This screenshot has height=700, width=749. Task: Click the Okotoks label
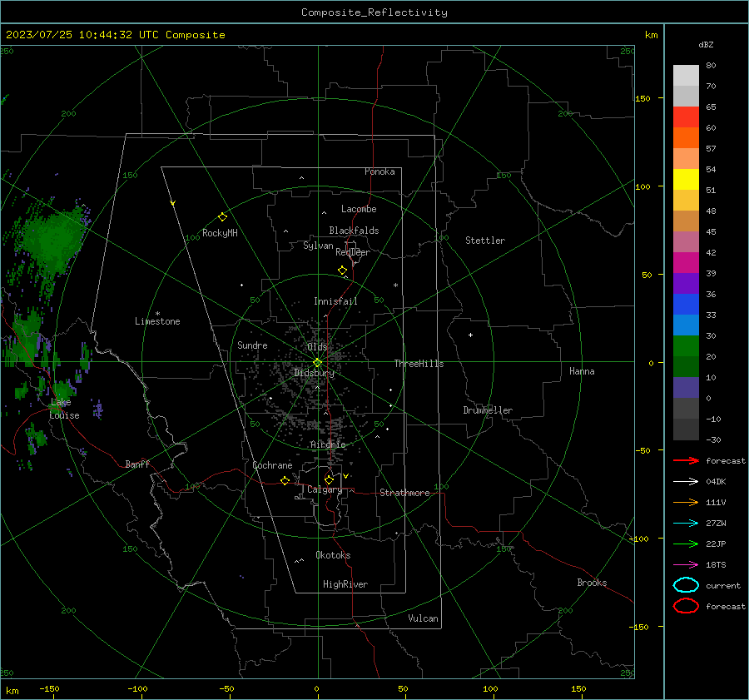coord(333,554)
